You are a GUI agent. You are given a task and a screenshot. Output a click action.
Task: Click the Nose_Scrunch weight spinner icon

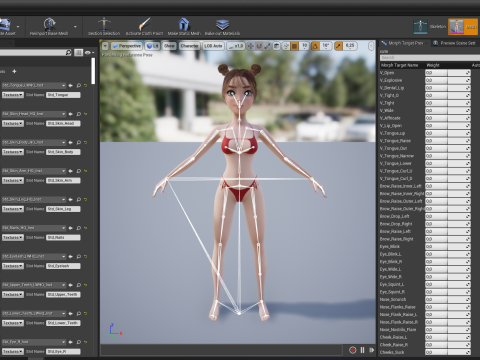(468, 300)
